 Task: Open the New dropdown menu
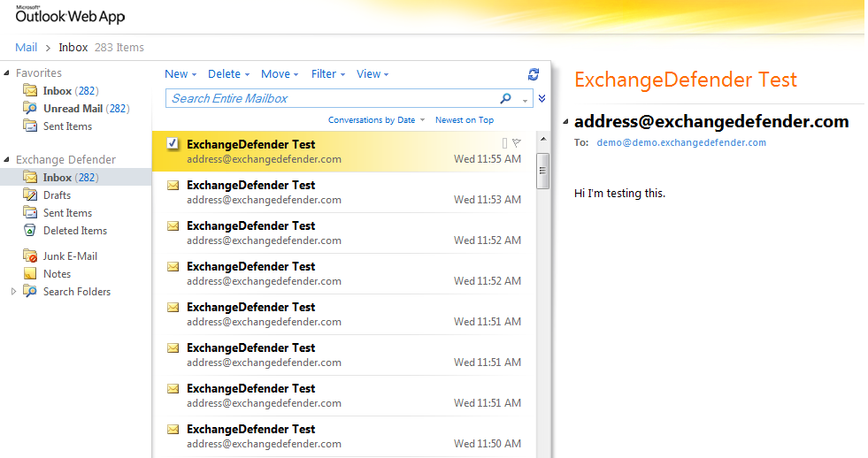click(181, 74)
